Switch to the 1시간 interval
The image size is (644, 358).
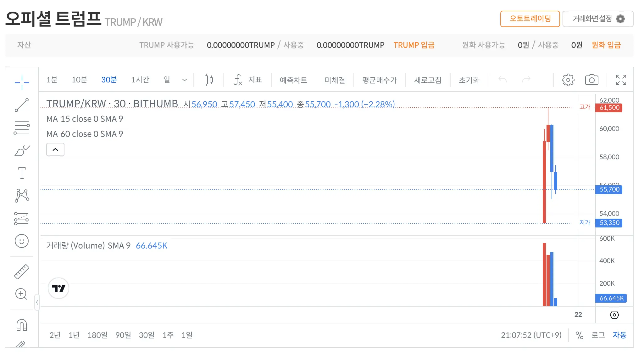(140, 80)
